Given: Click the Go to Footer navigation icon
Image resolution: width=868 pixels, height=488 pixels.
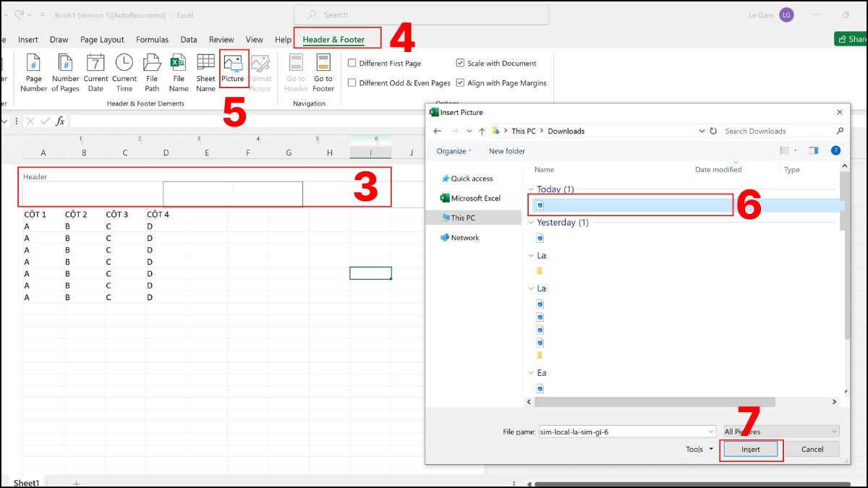Looking at the screenshot, I should pos(323,70).
